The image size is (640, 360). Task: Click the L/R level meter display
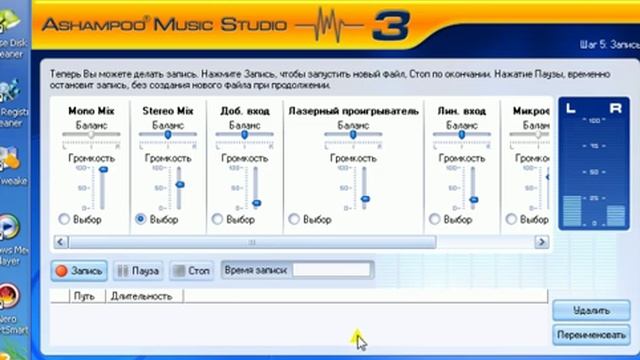coord(594,164)
